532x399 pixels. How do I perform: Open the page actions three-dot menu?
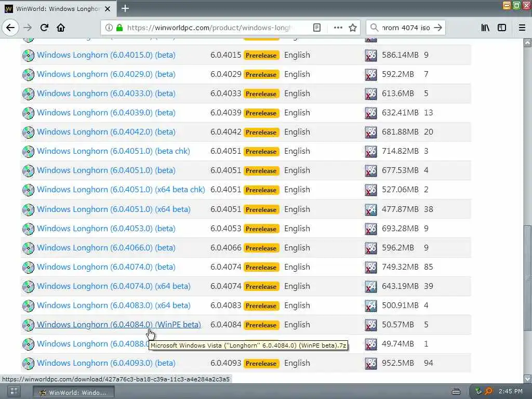point(338,28)
